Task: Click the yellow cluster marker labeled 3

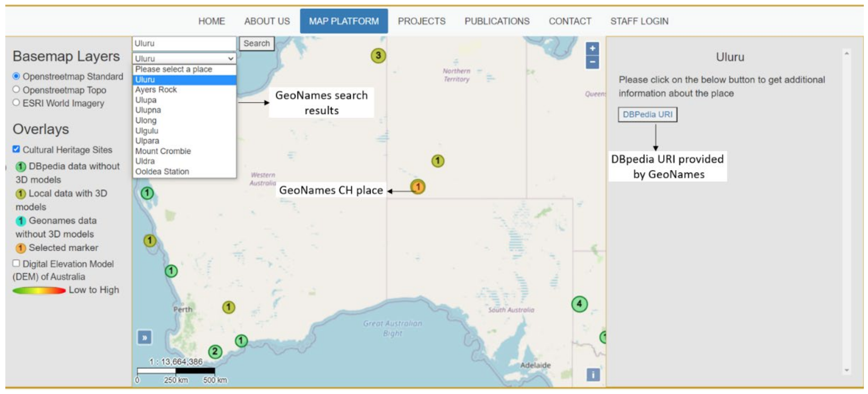Action: tap(378, 55)
